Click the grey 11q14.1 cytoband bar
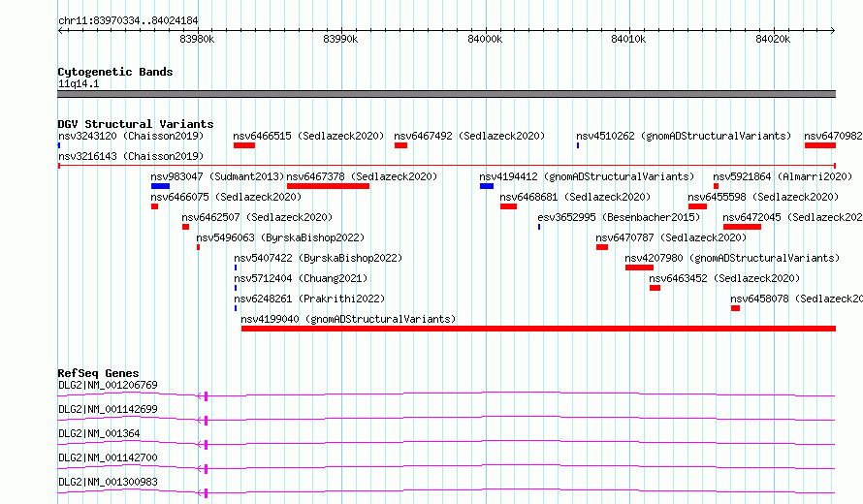 point(446,94)
